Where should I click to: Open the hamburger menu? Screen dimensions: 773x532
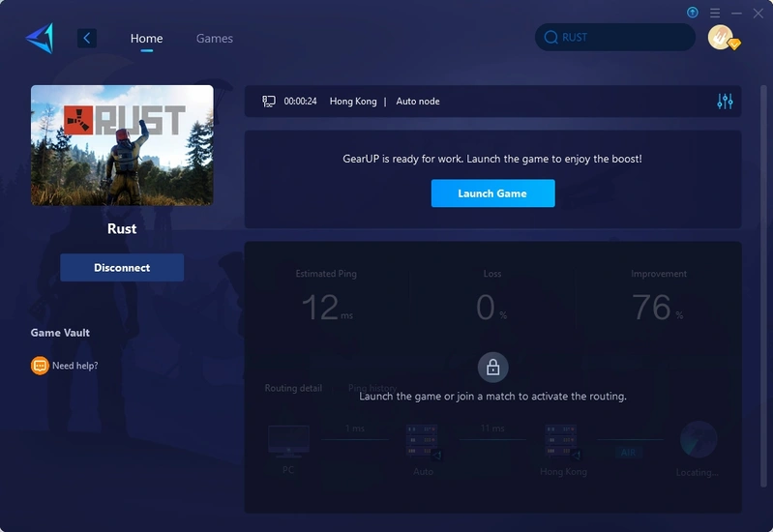click(x=715, y=13)
